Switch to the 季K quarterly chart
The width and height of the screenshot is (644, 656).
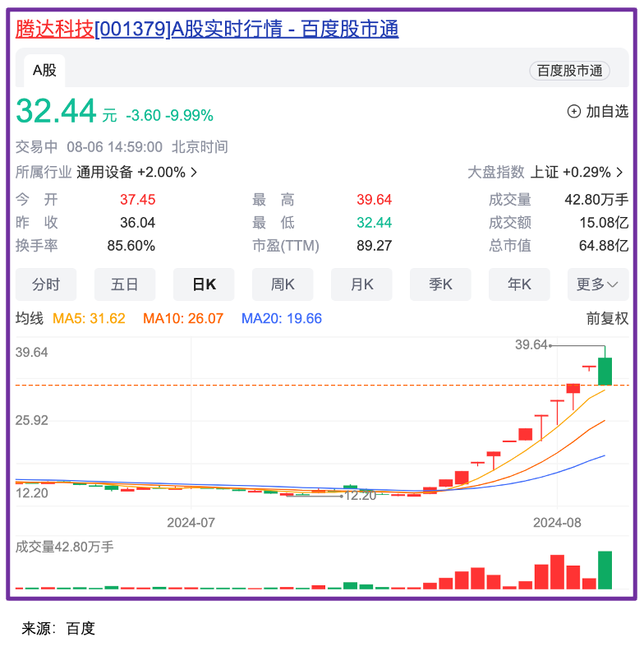(440, 284)
